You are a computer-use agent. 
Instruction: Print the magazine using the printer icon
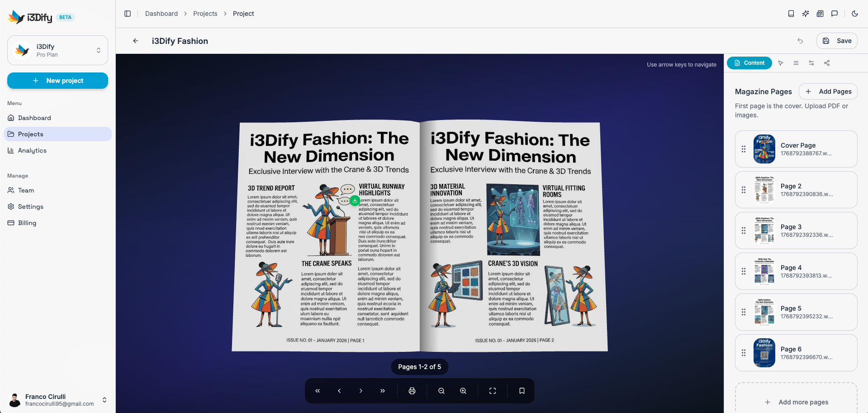[412, 390]
